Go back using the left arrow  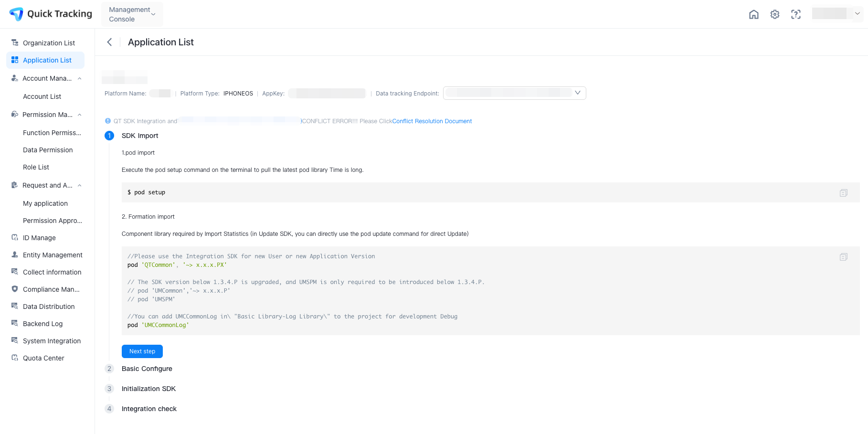pyautogui.click(x=110, y=42)
